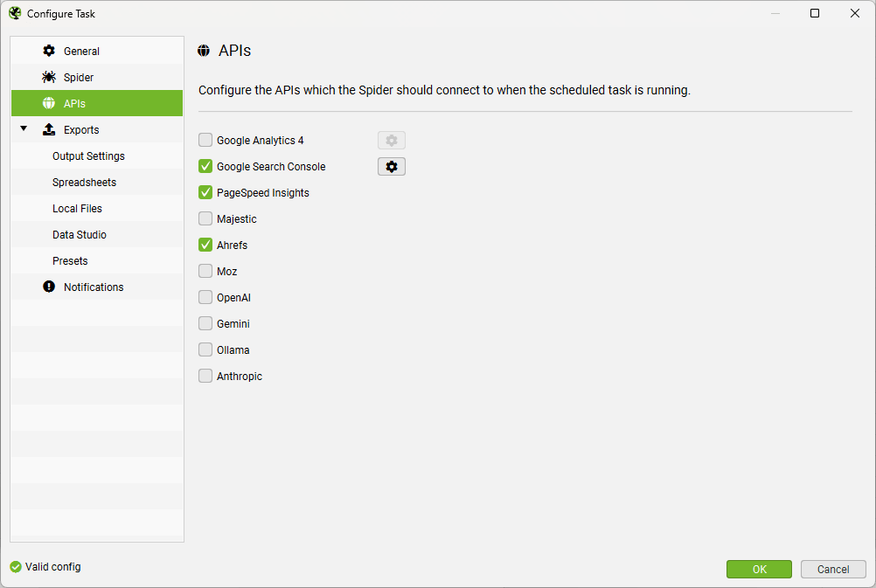Image resolution: width=876 pixels, height=588 pixels.
Task: Click the General gear icon in sidebar
Action: click(49, 51)
